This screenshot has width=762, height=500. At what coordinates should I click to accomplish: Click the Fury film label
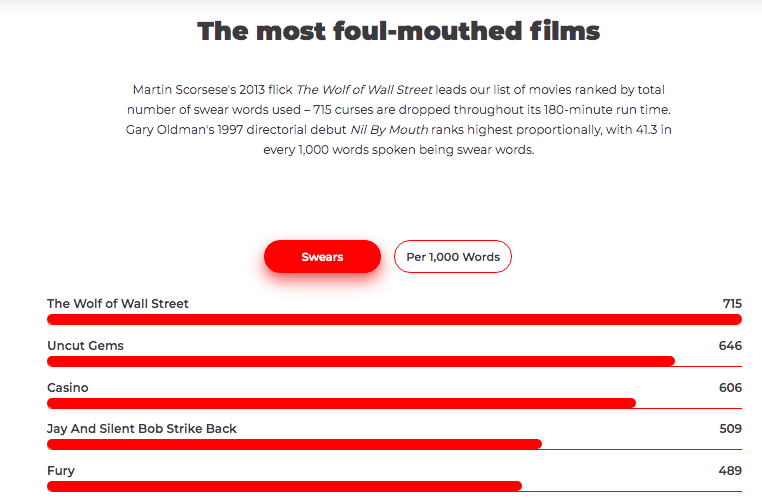tap(61, 471)
